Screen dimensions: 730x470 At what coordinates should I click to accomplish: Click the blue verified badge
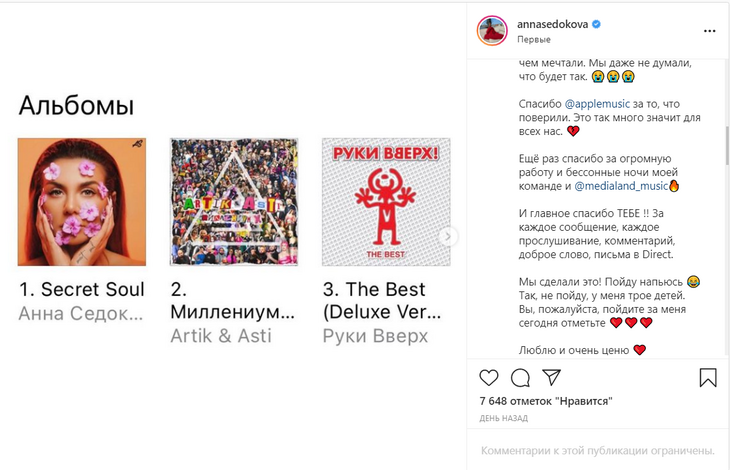pos(596,23)
